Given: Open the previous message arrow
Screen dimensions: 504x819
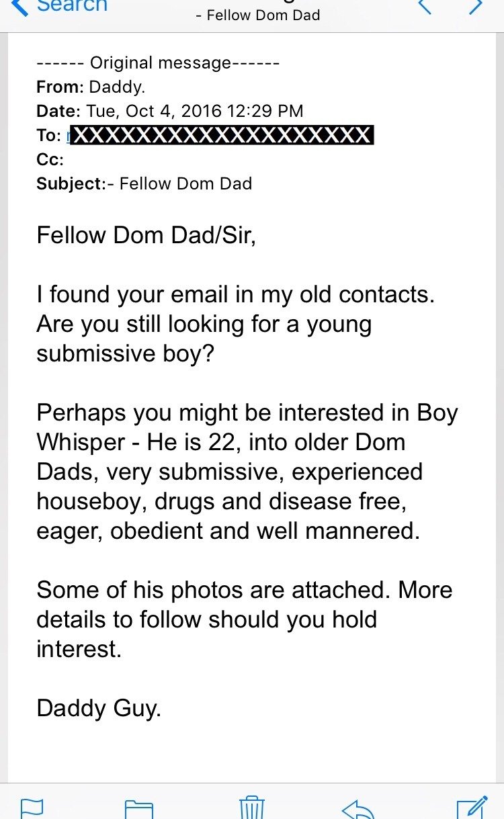Looking at the screenshot, I should (425, 7).
